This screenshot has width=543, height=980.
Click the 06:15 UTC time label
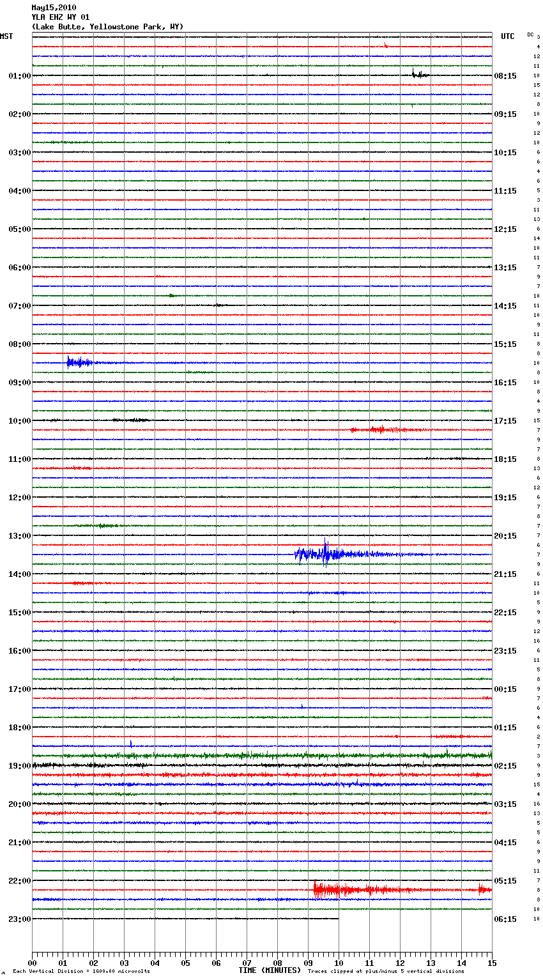[505, 919]
